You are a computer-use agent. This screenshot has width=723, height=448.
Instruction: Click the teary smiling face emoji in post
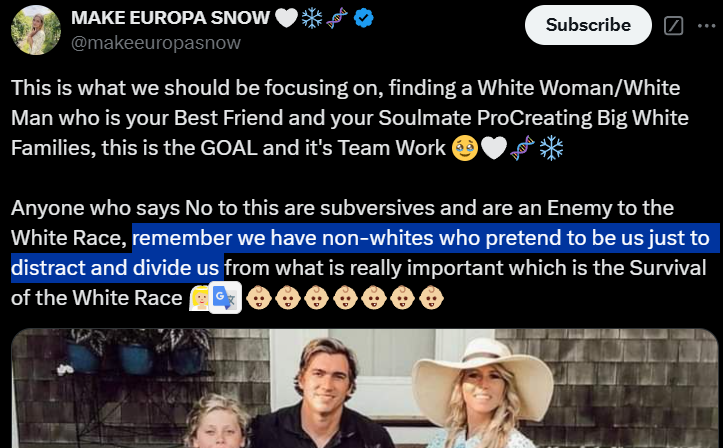[465, 148]
